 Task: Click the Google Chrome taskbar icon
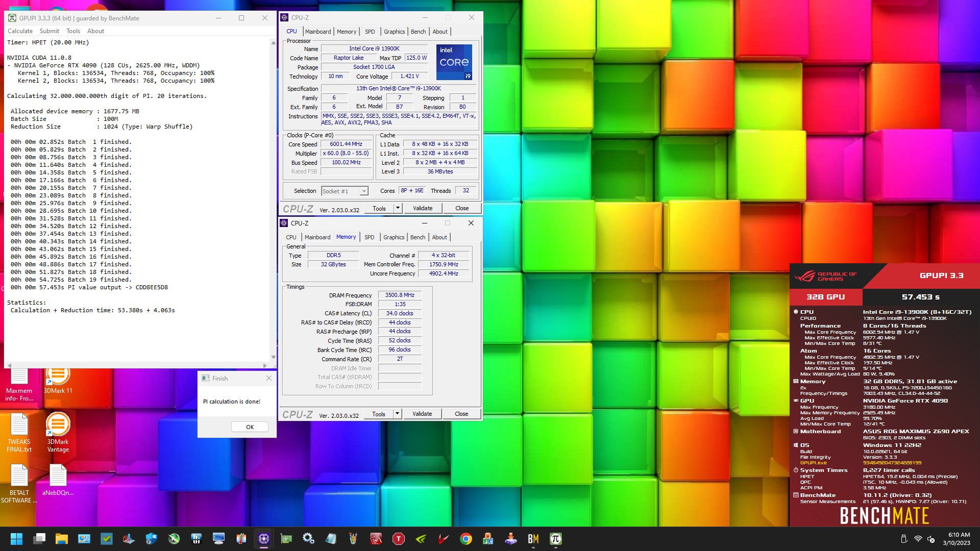465,539
